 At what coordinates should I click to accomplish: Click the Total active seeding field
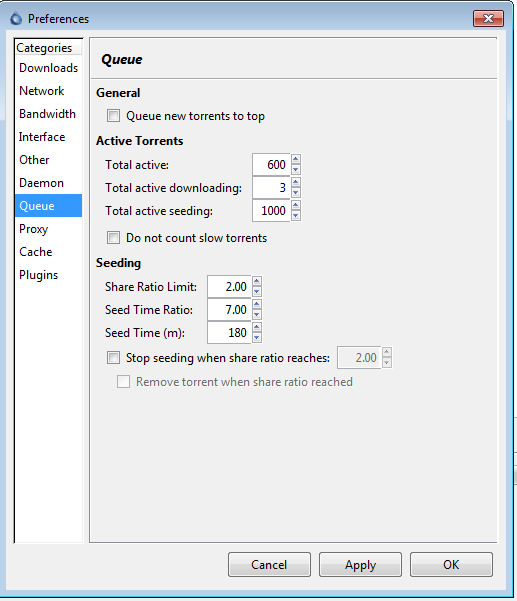271,210
